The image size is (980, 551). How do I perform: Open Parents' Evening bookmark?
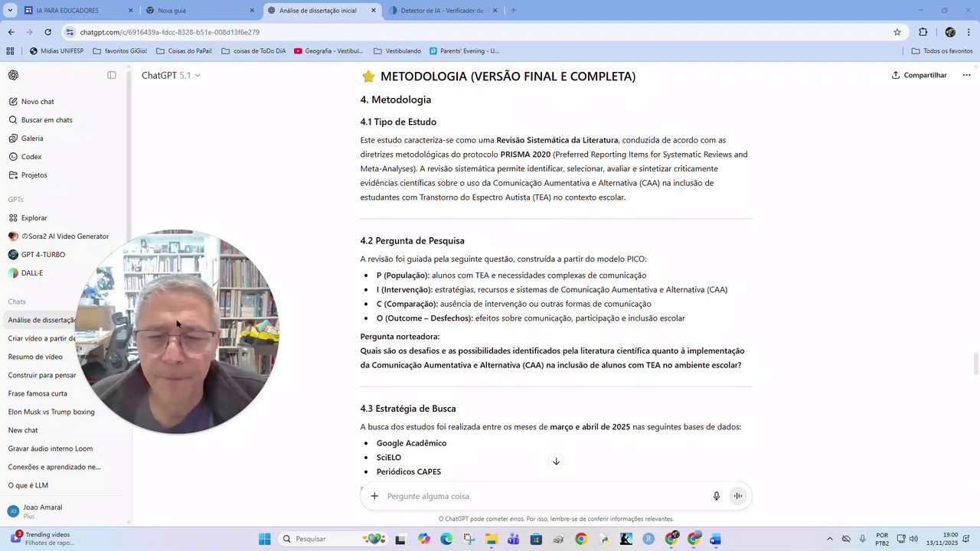pyautogui.click(x=464, y=51)
